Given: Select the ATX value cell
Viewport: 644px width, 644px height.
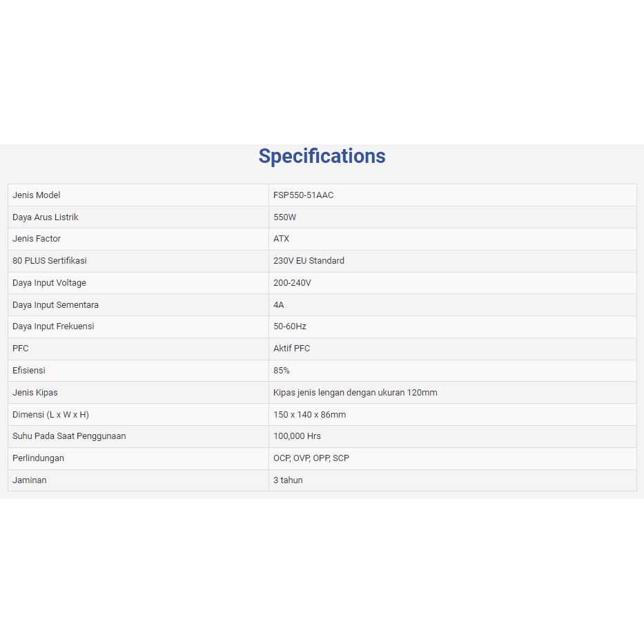Looking at the screenshot, I should point(282,239).
